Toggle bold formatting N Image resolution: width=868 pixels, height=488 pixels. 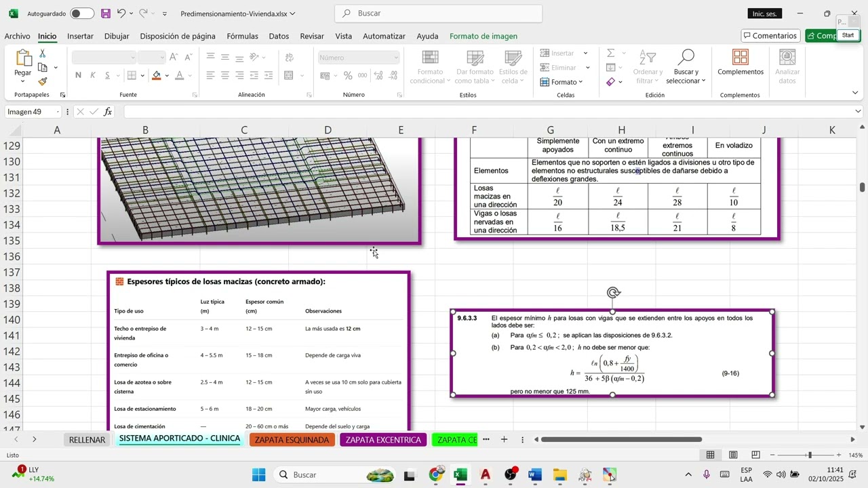tap(78, 75)
